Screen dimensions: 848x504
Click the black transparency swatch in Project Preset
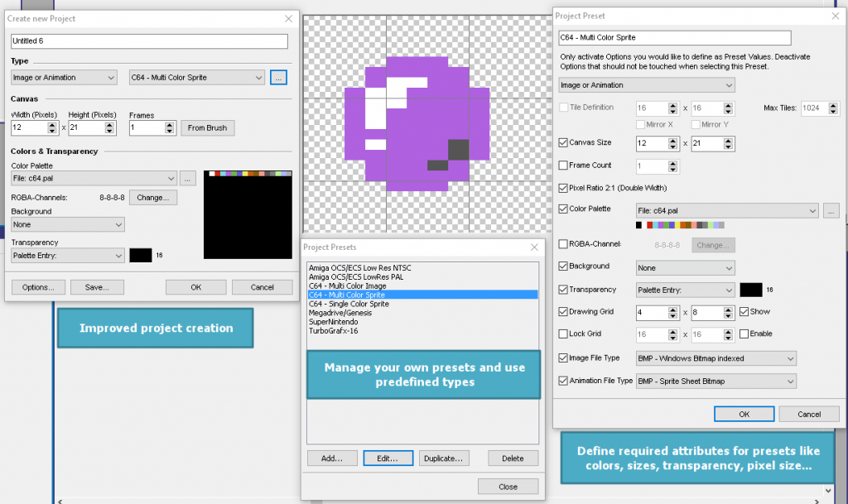[x=750, y=290]
